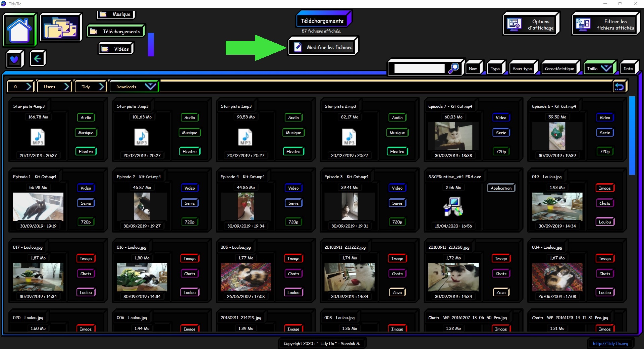Select file name 020 - Loulou.jpg
Image resolution: width=644 pixels, height=349 pixels.
tap(28, 317)
